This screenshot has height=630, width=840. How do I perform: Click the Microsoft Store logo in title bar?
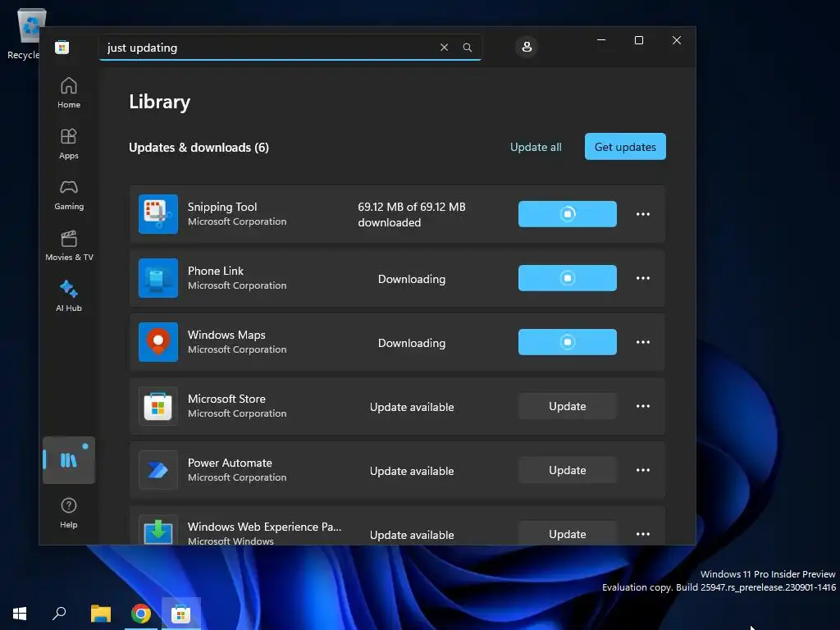click(x=62, y=47)
